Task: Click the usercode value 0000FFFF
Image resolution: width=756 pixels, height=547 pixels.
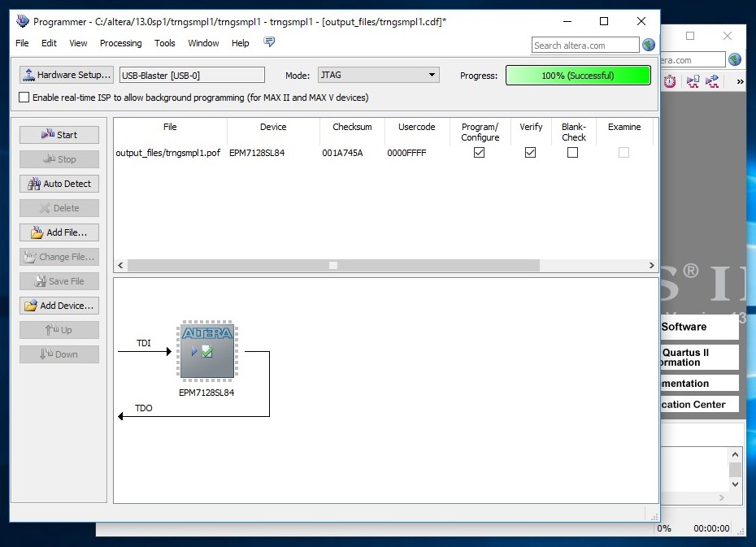Action: click(x=406, y=153)
